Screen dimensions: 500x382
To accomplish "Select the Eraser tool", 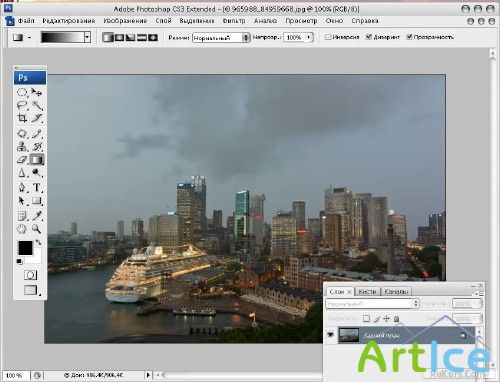I will [x=22, y=160].
